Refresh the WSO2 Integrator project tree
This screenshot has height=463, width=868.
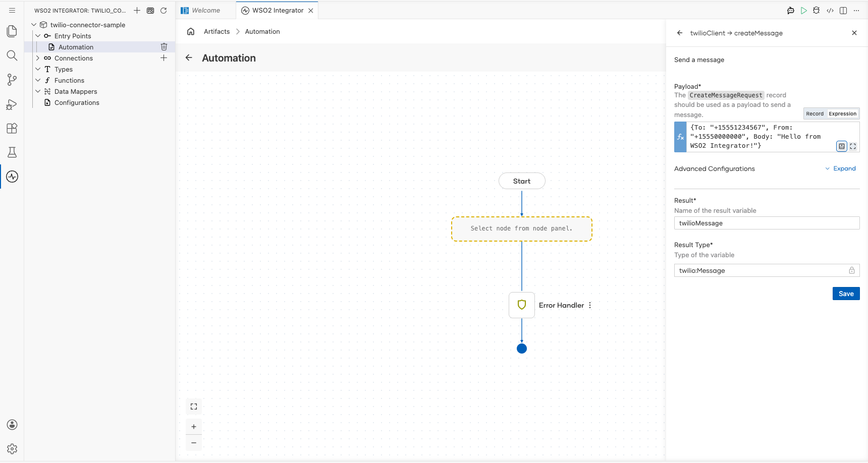(164, 10)
